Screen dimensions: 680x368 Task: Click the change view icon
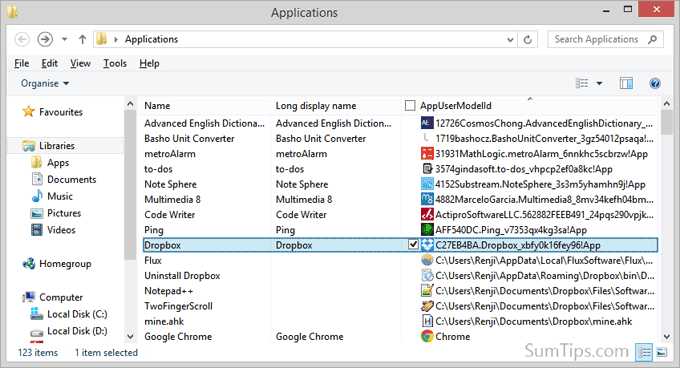pyautogui.click(x=582, y=83)
